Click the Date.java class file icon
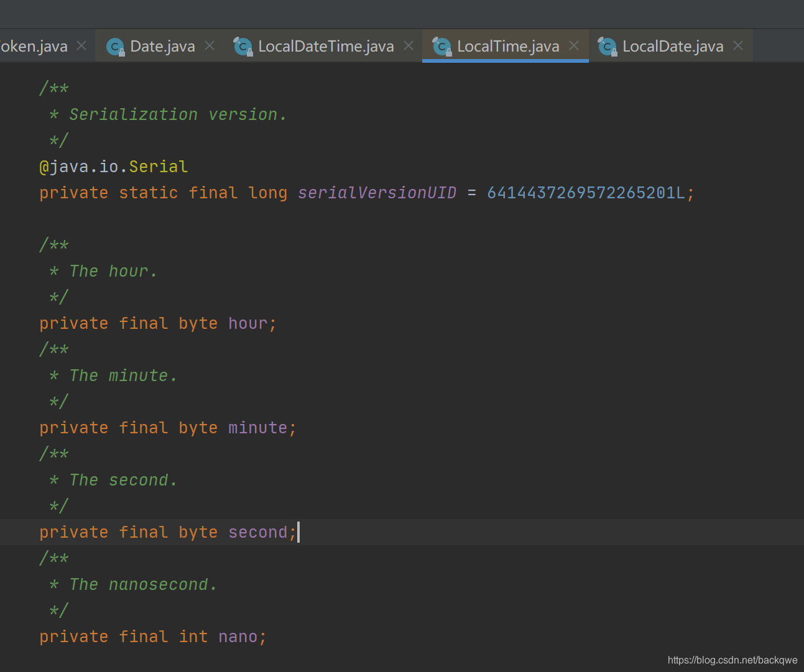 coord(116,47)
